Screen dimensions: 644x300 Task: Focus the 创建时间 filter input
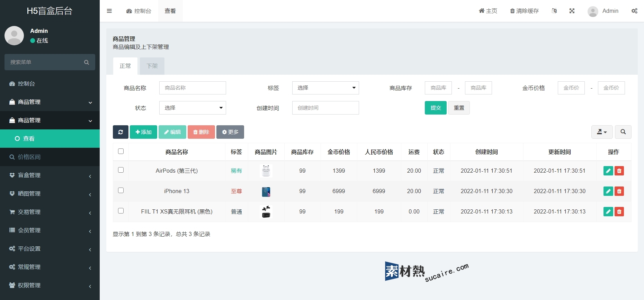tap(325, 108)
